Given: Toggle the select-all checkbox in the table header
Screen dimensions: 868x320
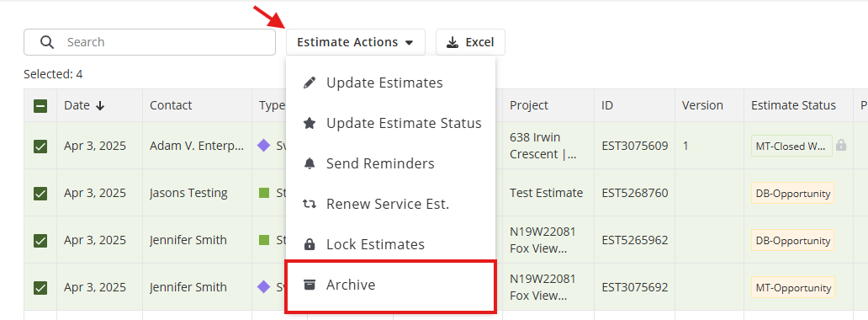Looking at the screenshot, I should 40,106.
